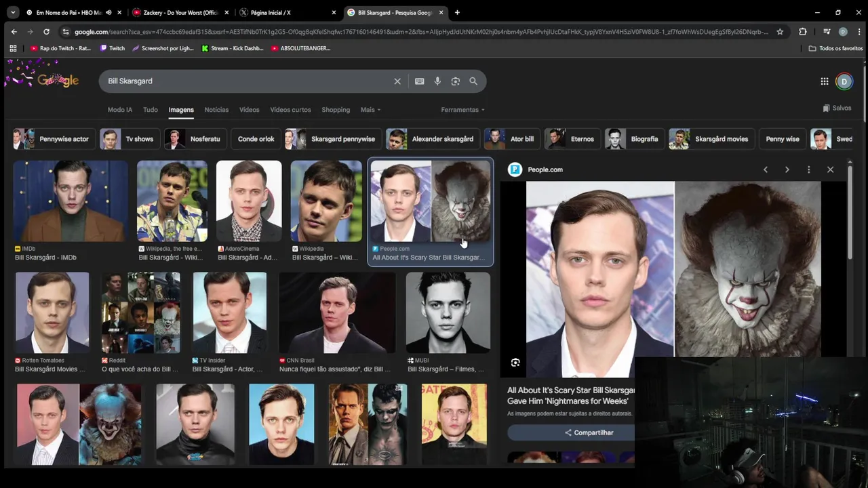Open the tab search dropdown arrow

click(x=13, y=12)
